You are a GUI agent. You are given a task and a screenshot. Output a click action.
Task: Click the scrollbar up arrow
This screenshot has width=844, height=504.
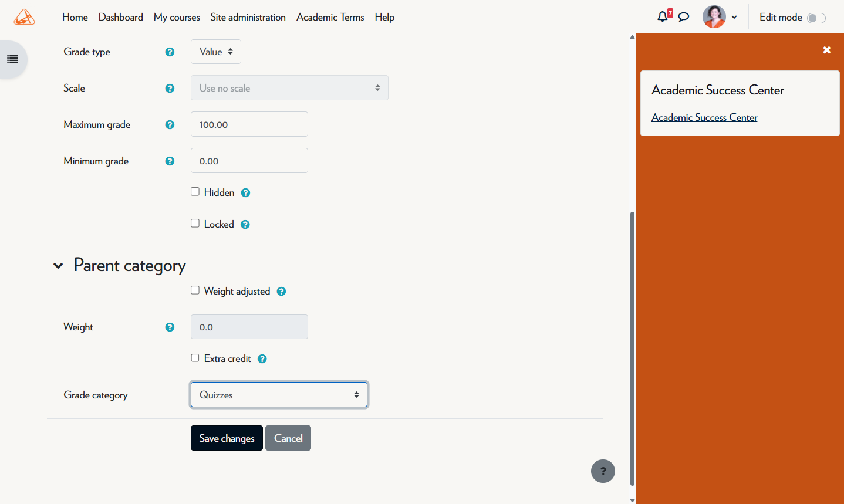[x=632, y=37]
